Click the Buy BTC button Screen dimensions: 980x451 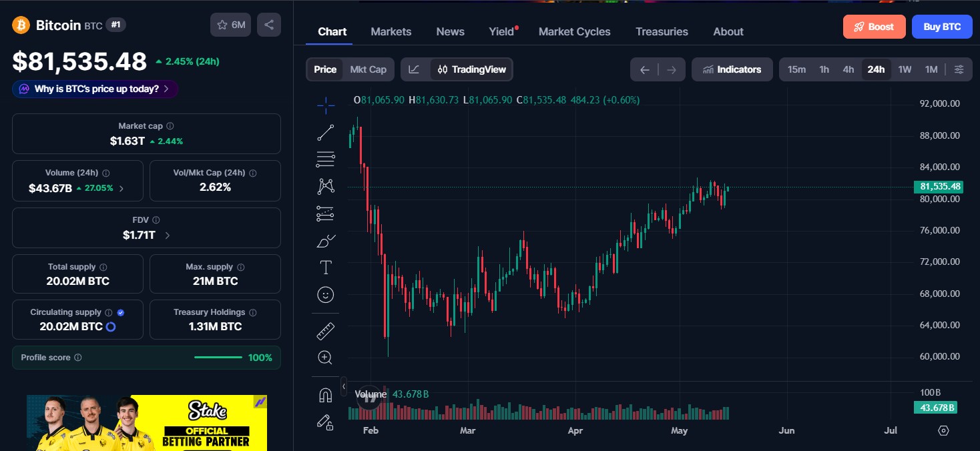[942, 27]
